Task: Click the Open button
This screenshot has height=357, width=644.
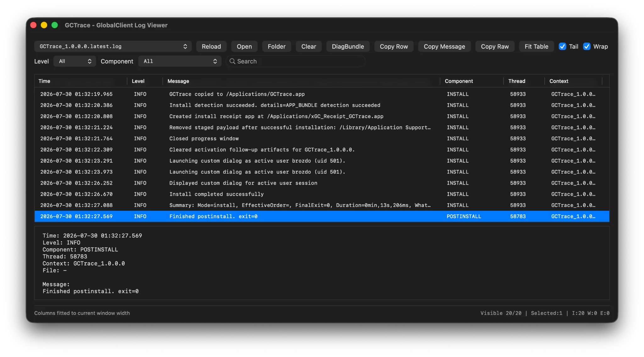Action: click(x=244, y=47)
